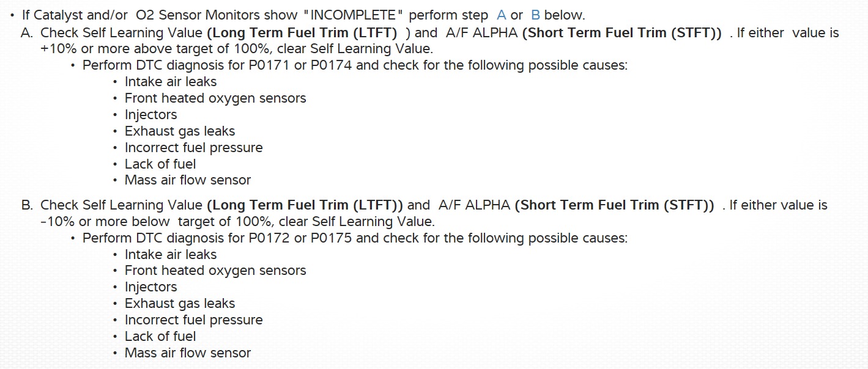Viewport: 868px width, 369px height.
Task: Click "Exhaust gas leaks" under step A
Action: click(180, 131)
